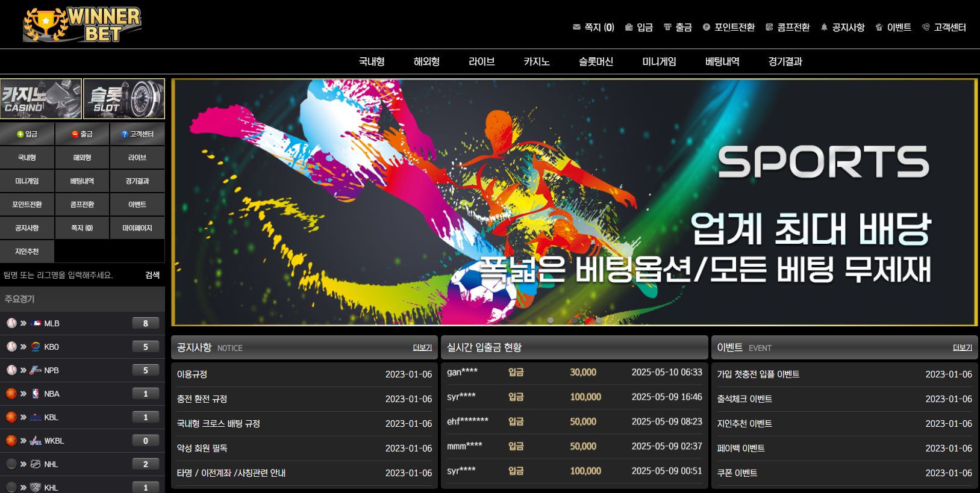Click the Winner Bet trophy logo
The width and height of the screenshot is (980, 493).
point(82,25)
